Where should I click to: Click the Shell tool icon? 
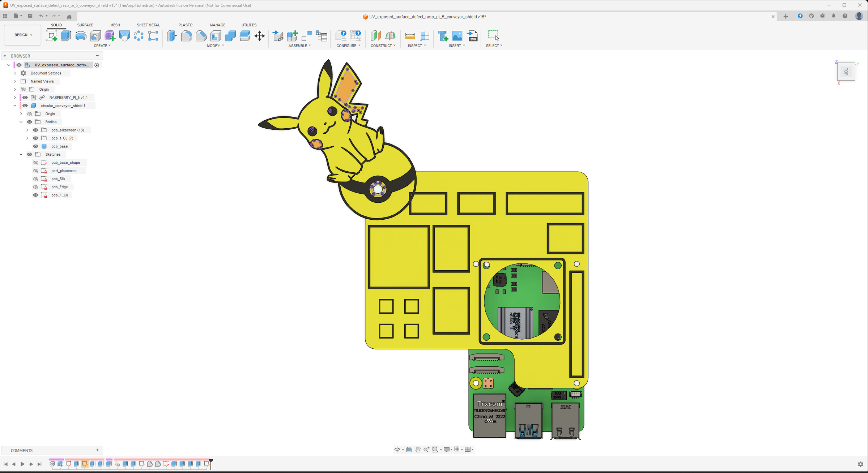tap(216, 36)
